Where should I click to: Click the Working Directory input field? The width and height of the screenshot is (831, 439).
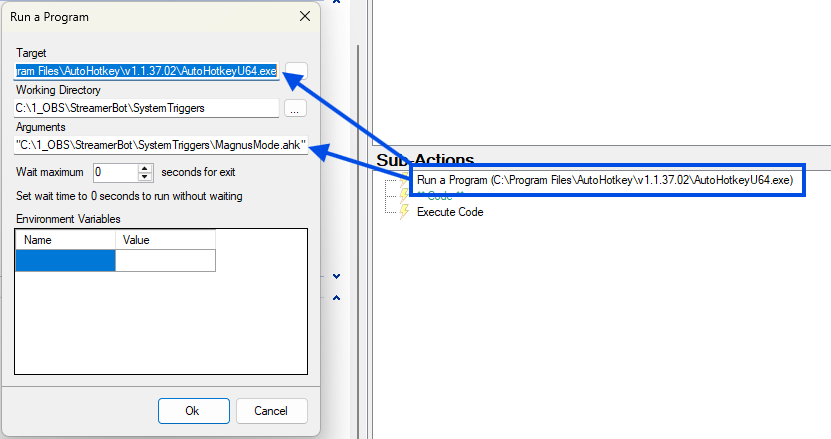point(146,108)
